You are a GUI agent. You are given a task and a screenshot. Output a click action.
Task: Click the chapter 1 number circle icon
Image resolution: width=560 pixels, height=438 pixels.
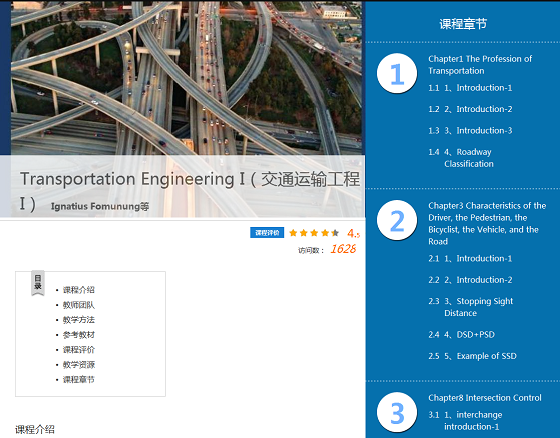(397, 73)
